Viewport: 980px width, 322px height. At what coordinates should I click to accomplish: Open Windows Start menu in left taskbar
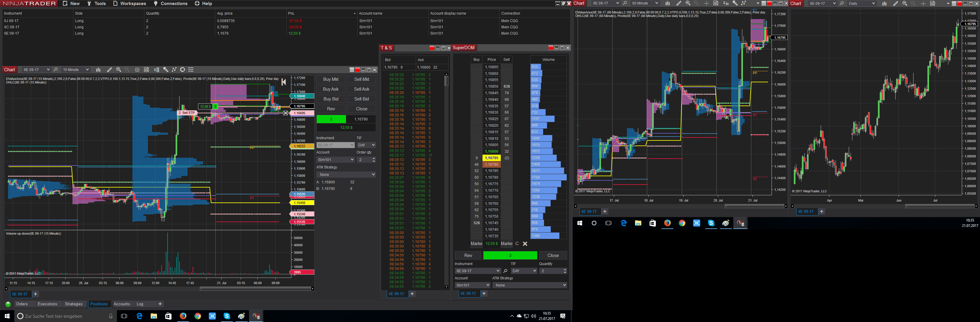(x=7, y=316)
